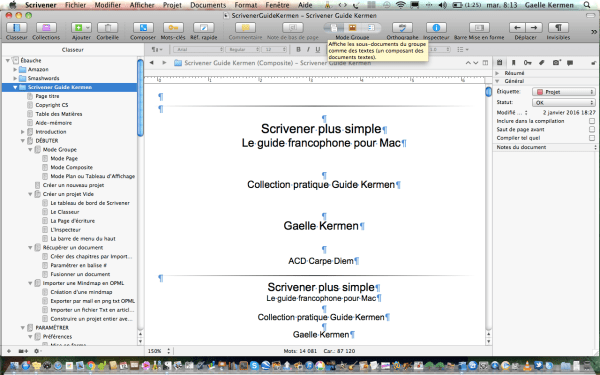The width and height of the screenshot is (600, 375).
Task: Open the Fichier menu
Action: coord(75,5)
